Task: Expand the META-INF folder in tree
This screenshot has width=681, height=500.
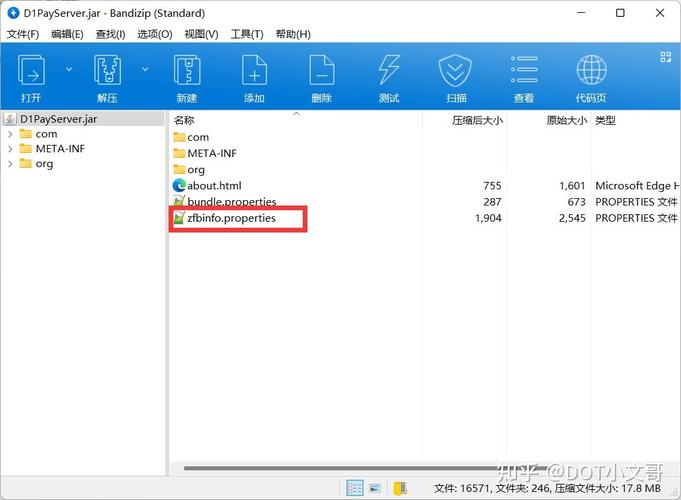Action: (x=10, y=149)
